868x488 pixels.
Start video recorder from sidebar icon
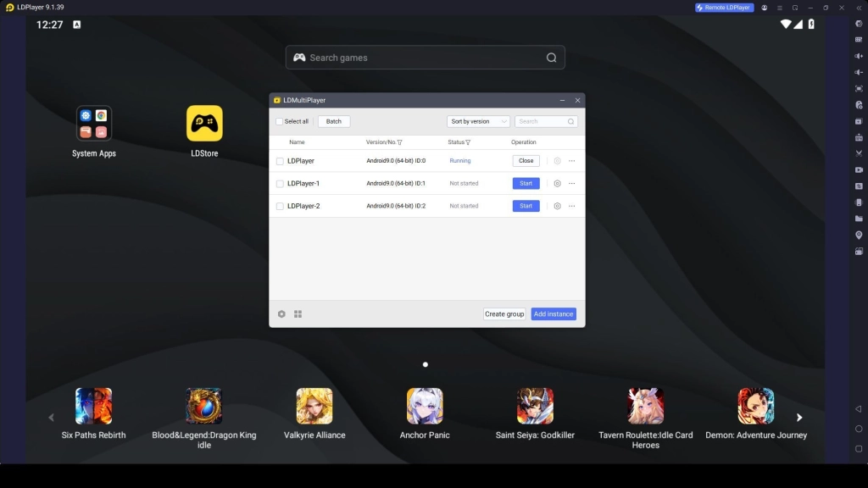859,169
